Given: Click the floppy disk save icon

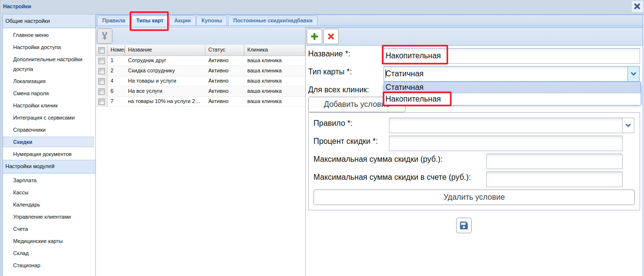Looking at the screenshot, I should (463, 225).
